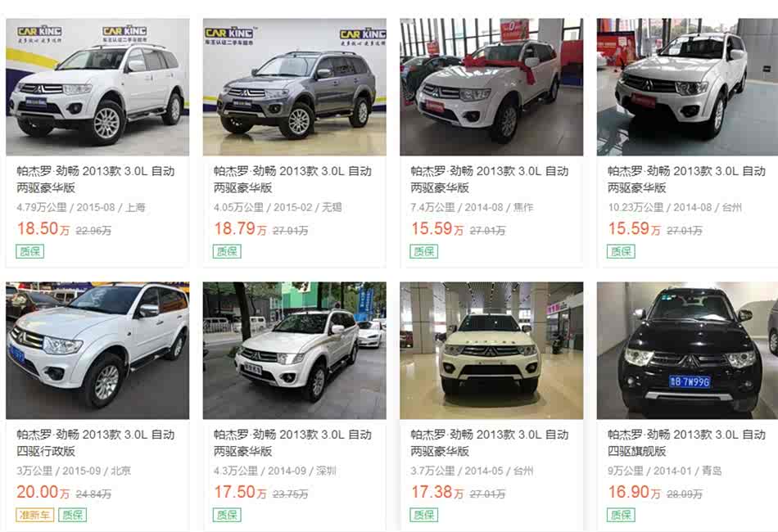The height and width of the screenshot is (532, 778).
Task: Click the 质保 badge under the 17.38万 listing
Action: point(423,515)
